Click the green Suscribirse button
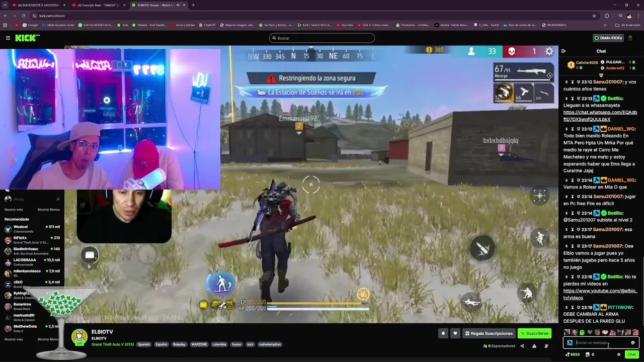Screen dimensions: 644x362 click(x=534, y=333)
